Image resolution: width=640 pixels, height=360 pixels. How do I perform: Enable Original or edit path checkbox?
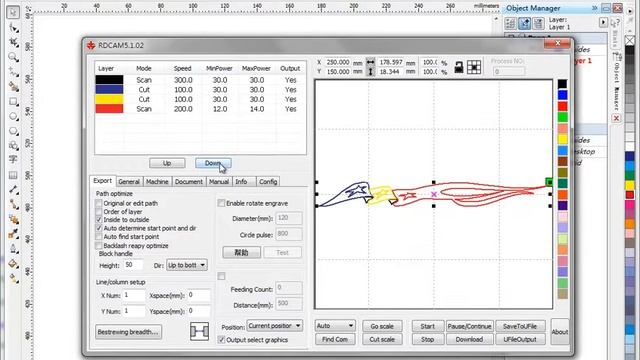[x=98, y=203]
